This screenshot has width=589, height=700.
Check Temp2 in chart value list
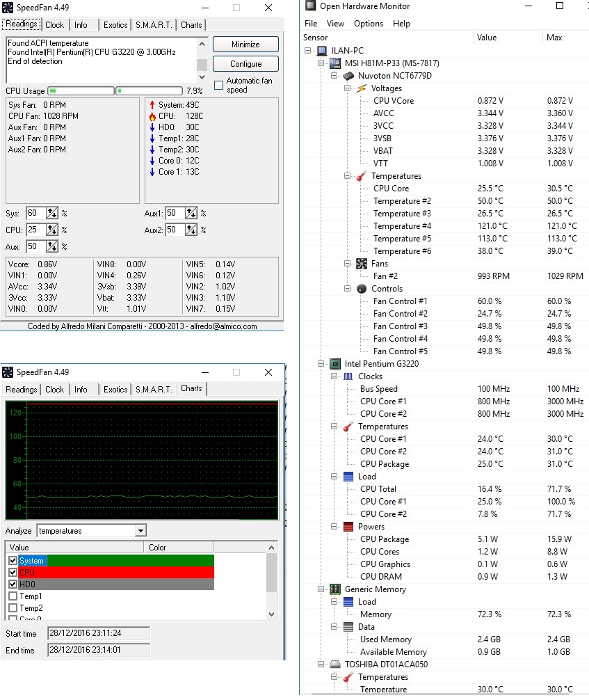[13, 608]
